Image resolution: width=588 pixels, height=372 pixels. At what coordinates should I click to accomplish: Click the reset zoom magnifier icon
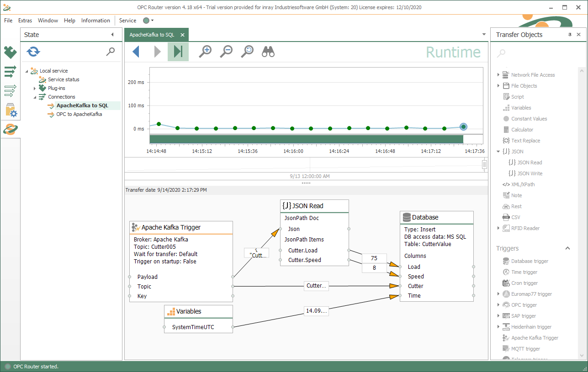(247, 52)
